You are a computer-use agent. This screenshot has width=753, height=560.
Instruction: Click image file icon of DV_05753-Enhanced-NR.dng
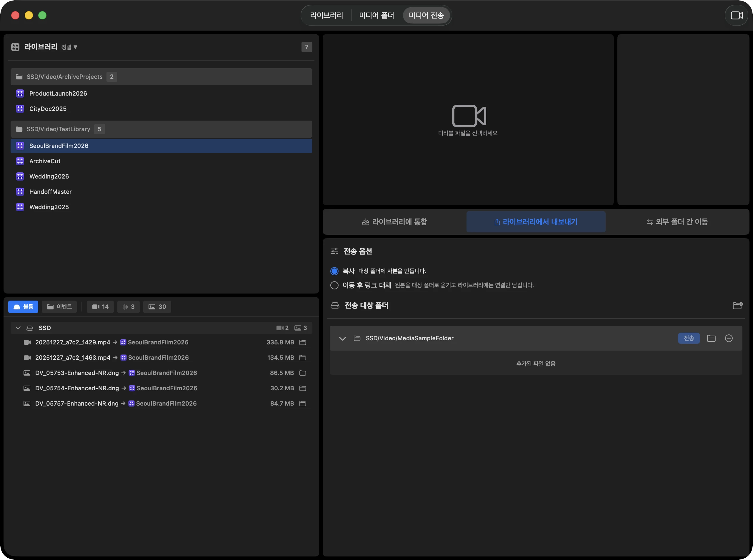tap(27, 373)
